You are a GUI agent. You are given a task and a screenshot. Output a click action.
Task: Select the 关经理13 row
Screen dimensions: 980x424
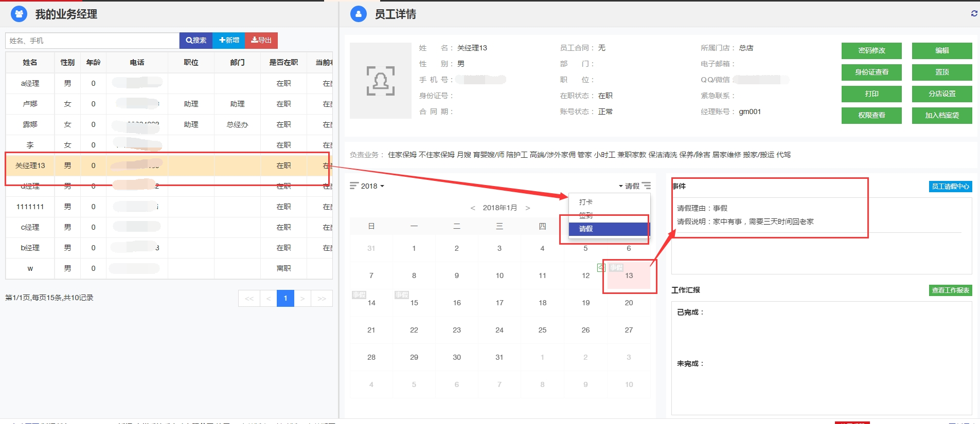169,165
